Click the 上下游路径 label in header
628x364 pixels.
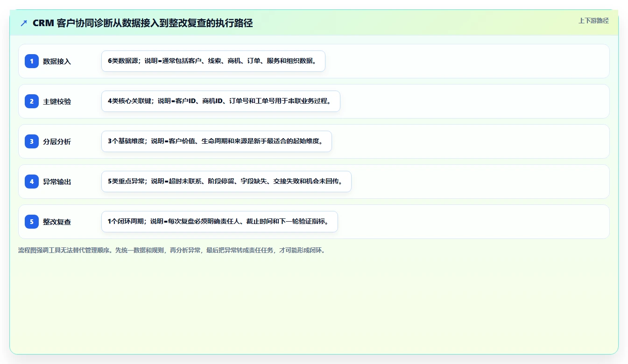click(x=593, y=21)
